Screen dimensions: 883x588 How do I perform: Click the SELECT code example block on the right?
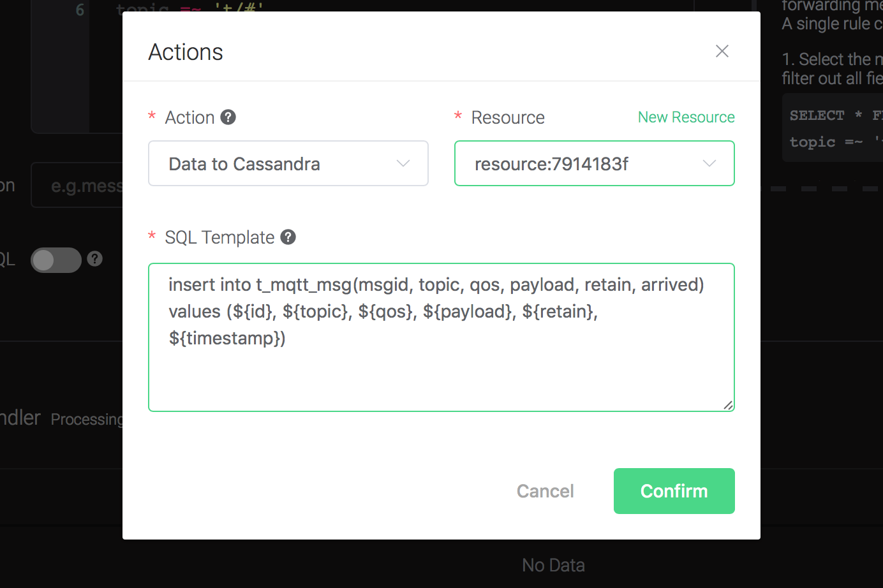(x=833, y=129)
